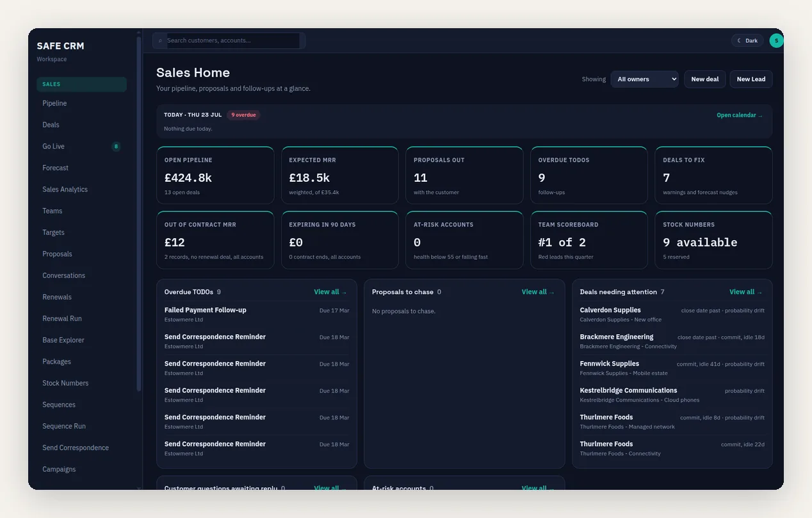The height and width of the screenshot is (518, 812).
Task: Open the Expected MRR card
Action: pyautogui.click(x=339, y=175)
